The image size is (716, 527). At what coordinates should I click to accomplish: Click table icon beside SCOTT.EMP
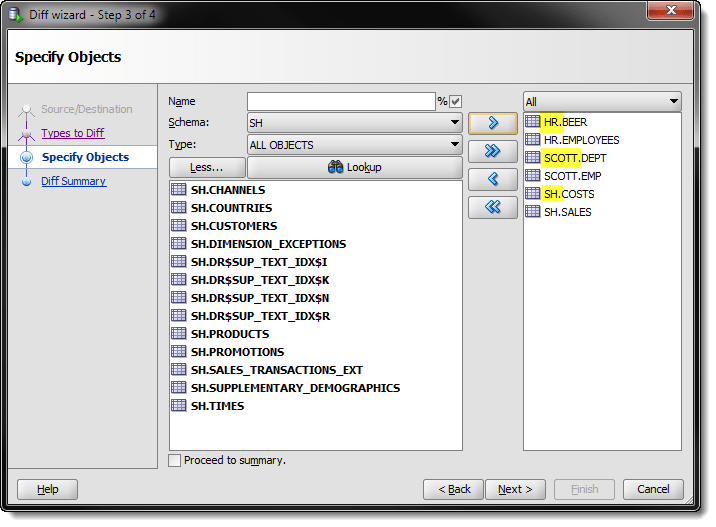point(532,175)
